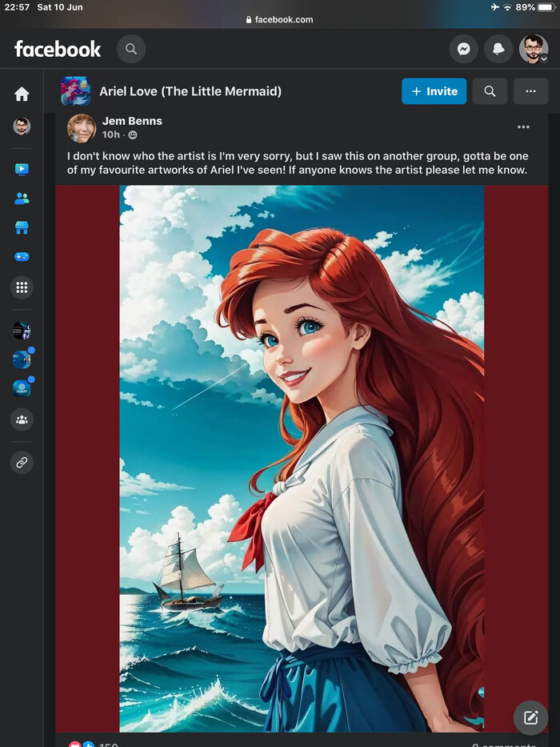Tap the battery indicator in status bar
Image resolution: width=560 pixels, height=747 pixels.
(x=546, y=7)
